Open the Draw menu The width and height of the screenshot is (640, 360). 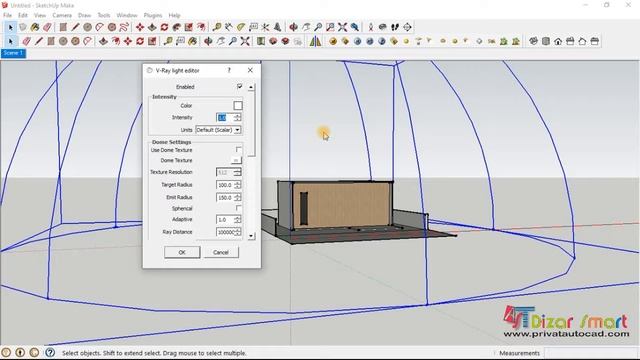coord(84,15)
